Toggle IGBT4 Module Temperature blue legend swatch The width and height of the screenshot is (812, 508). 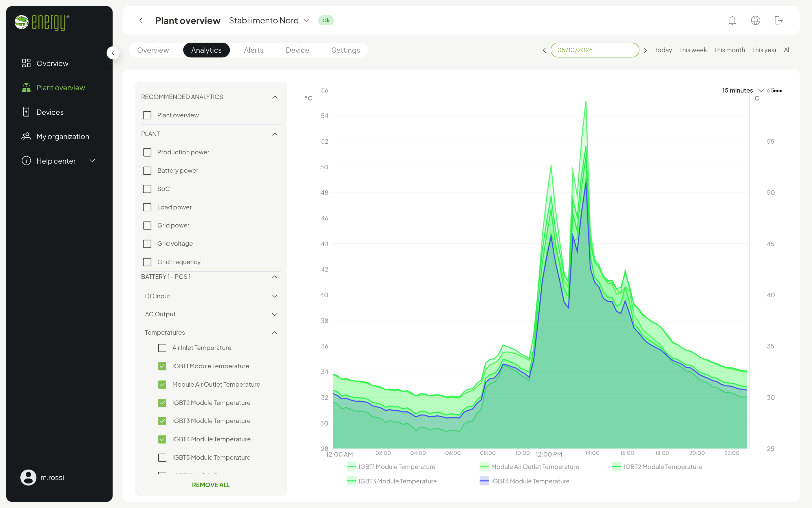(x=484, y=481)
